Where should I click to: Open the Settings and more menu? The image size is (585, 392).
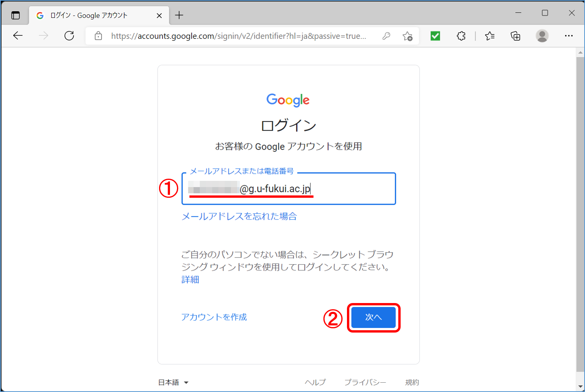[569, 36]
